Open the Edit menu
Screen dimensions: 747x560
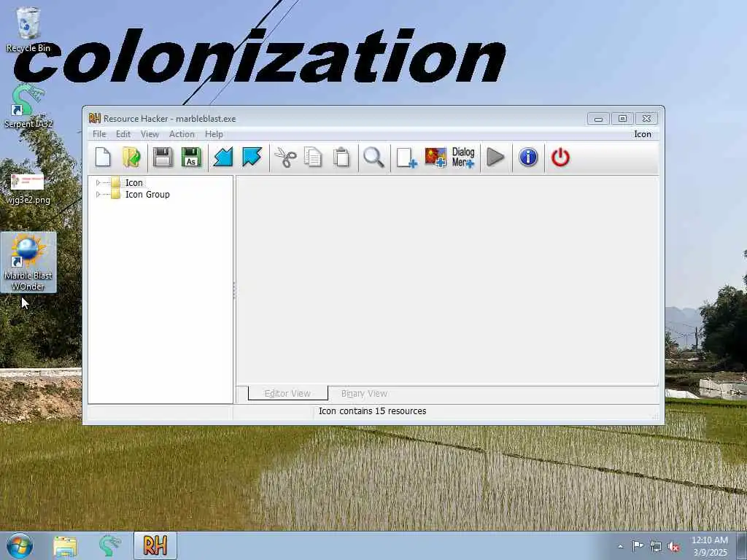[123, 134]
